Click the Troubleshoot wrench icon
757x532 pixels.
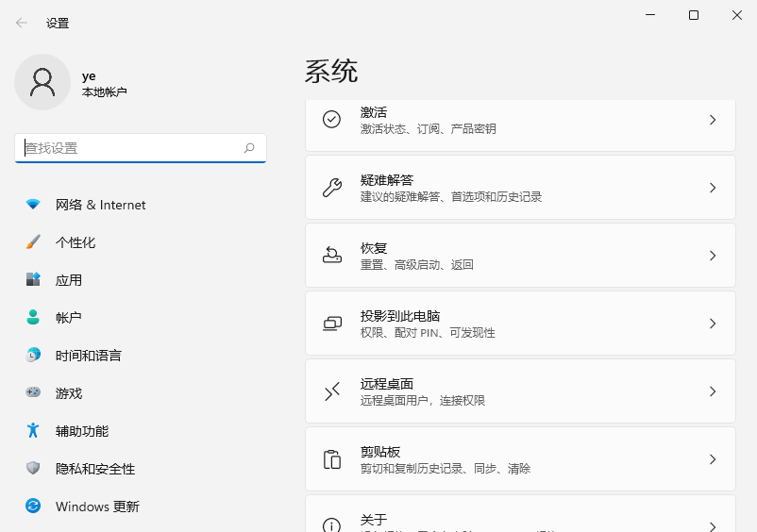click(x=332, y=188)
